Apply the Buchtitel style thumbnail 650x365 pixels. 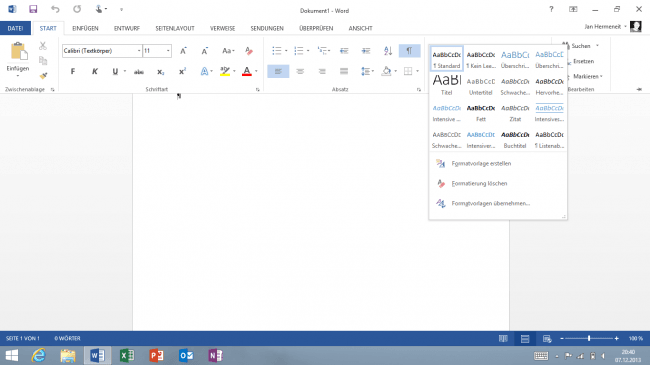pyautogui.click(x=515, y=139)
